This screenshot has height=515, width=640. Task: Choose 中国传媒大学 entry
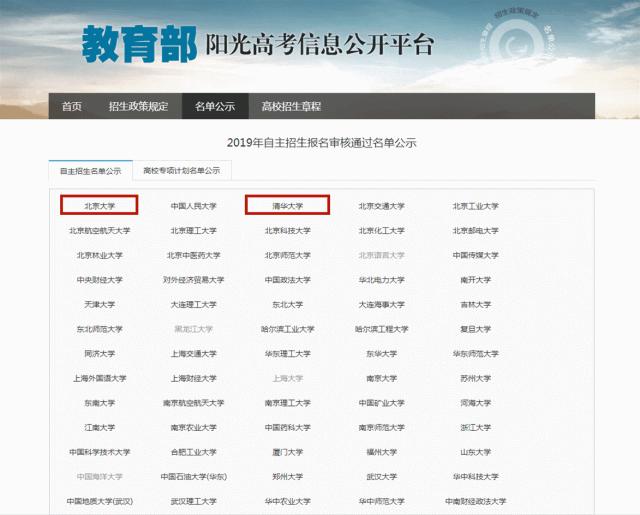[x=476, y=255]
